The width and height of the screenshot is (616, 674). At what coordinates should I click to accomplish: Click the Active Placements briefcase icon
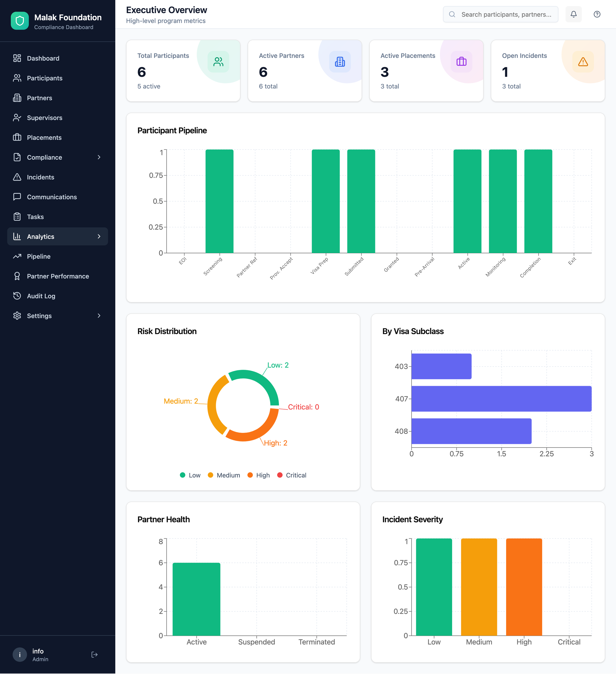tap(461, 62)
